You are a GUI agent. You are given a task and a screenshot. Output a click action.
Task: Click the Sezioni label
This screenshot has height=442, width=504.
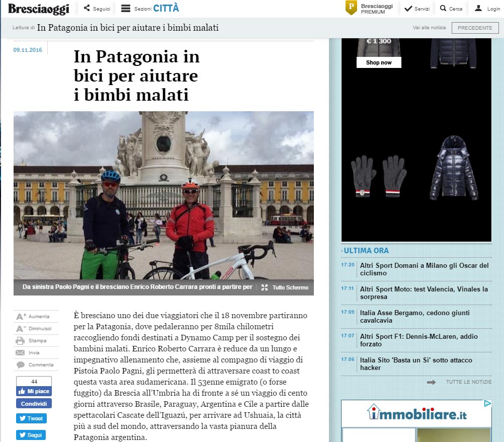[143, 9]
